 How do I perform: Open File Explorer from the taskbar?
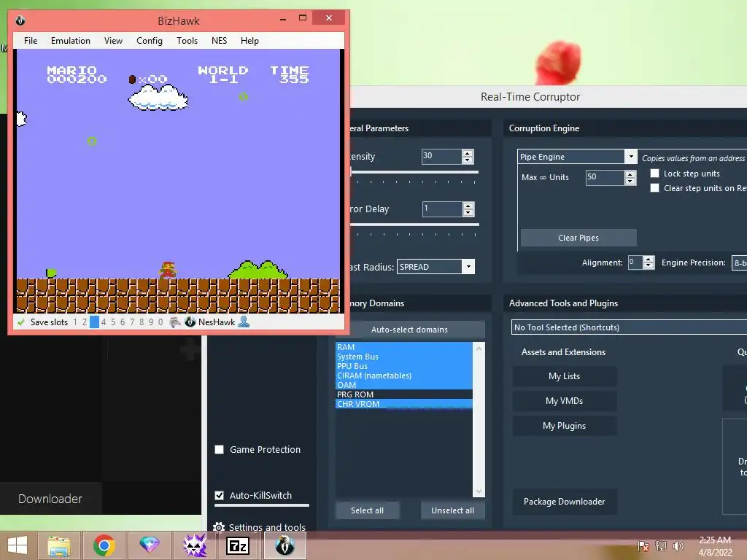(x=59, y=545)
